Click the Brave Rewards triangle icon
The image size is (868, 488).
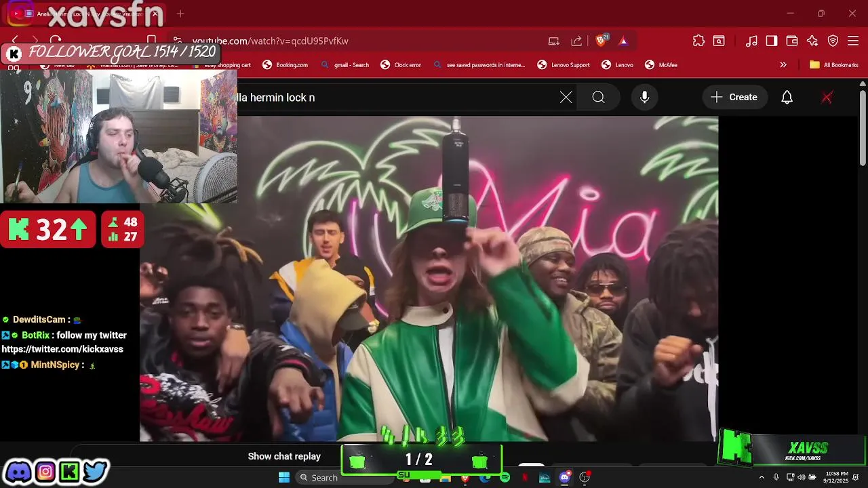(x=623, y=41)
